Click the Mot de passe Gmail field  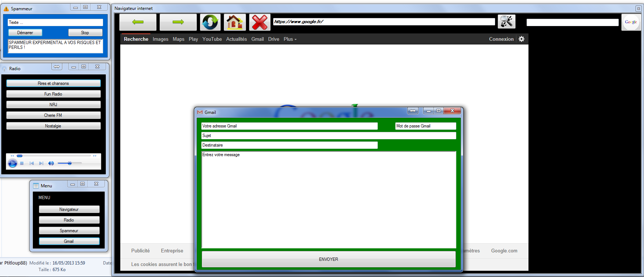425,126
